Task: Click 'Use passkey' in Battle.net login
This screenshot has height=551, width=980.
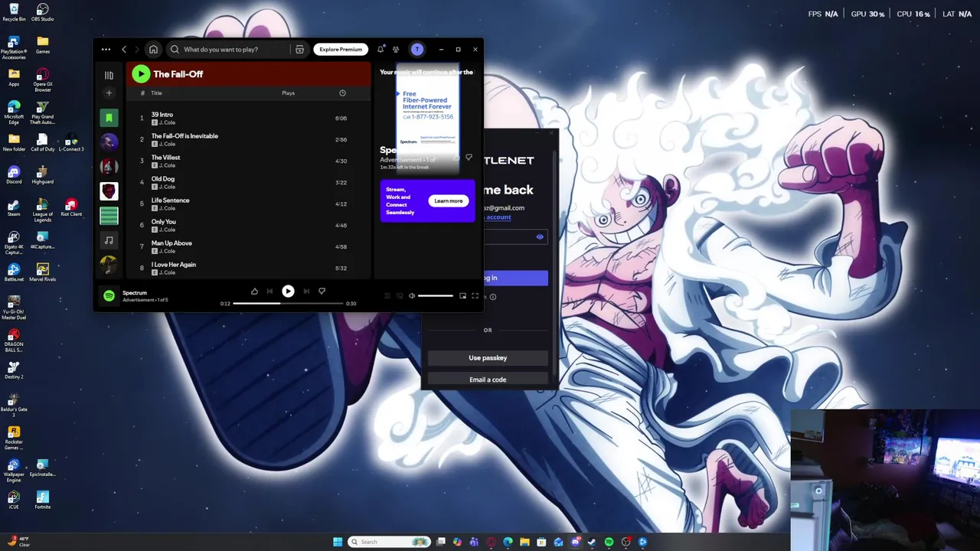Action: pyautogui.click(x=488, y=357)
